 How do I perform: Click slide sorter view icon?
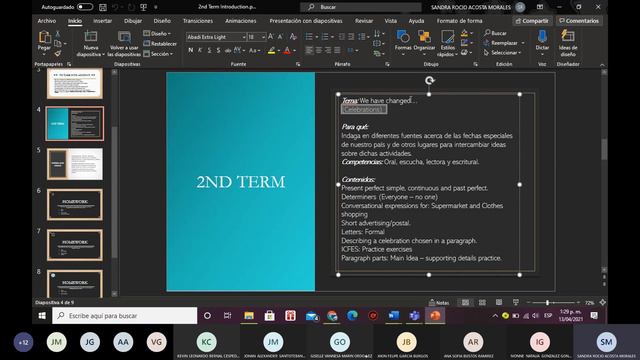482,302
